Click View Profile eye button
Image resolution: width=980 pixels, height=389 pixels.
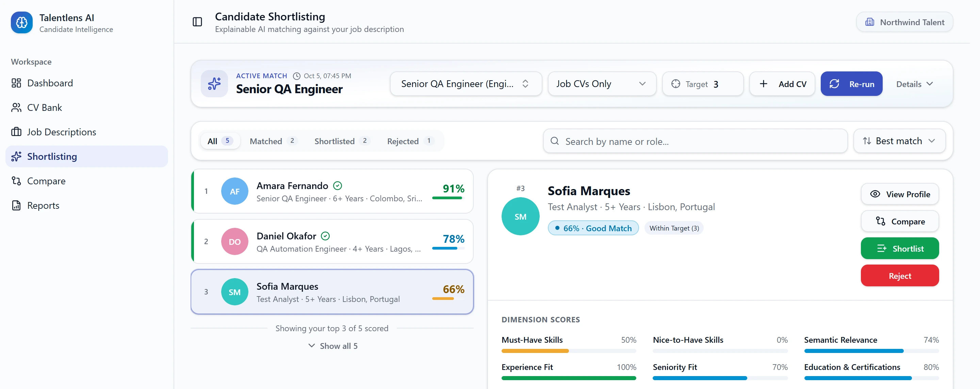click(x=900, y=194)
